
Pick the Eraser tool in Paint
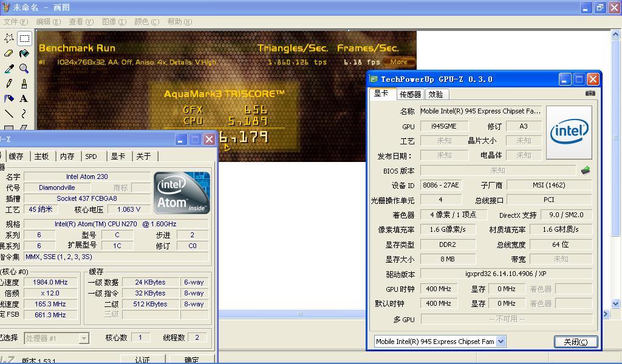pyautogui.click(x=9, y=53)
